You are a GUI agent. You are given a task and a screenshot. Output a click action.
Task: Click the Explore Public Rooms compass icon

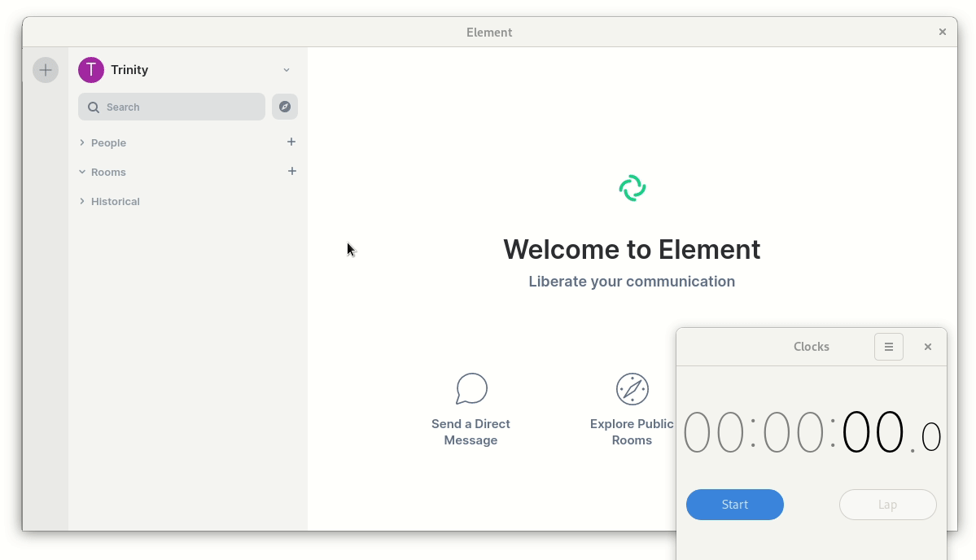click(x=632, y=389)
